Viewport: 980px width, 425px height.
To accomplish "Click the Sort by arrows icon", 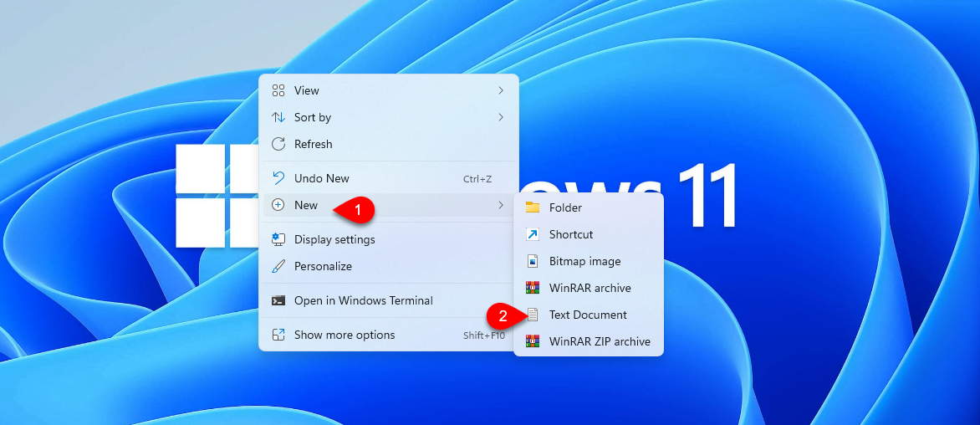I will pos(278,117).
